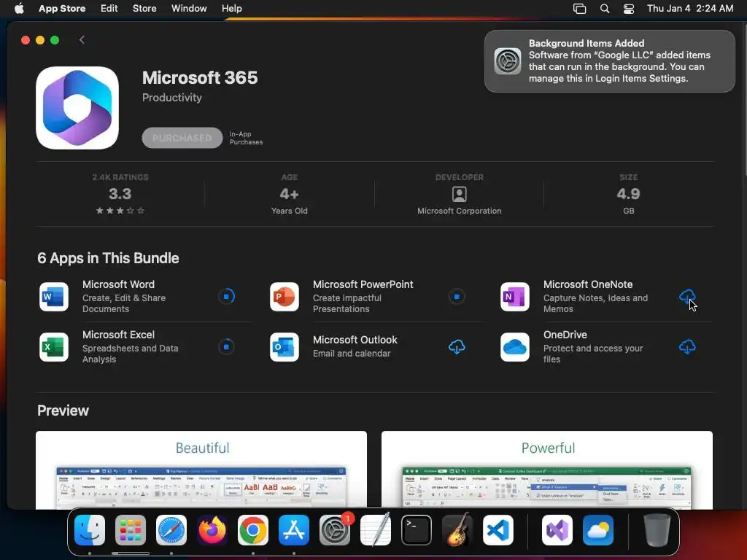The width and height of the screenshot is (747, 560).
Task: Open System Settings from the Dock
Action: [x=334, y=530]
